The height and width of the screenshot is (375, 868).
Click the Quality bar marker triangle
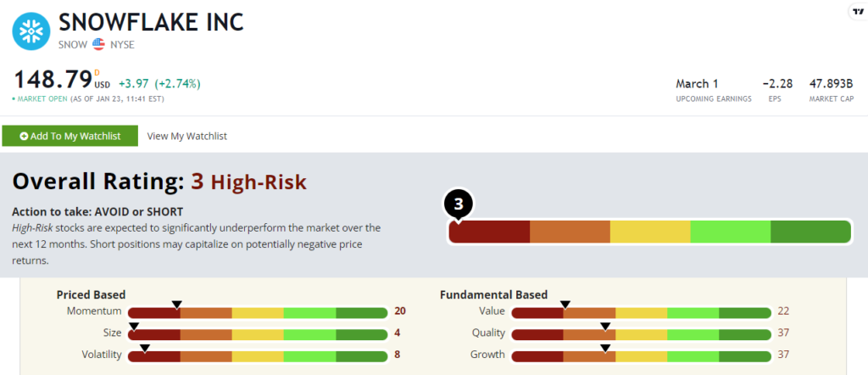(605, 325)
